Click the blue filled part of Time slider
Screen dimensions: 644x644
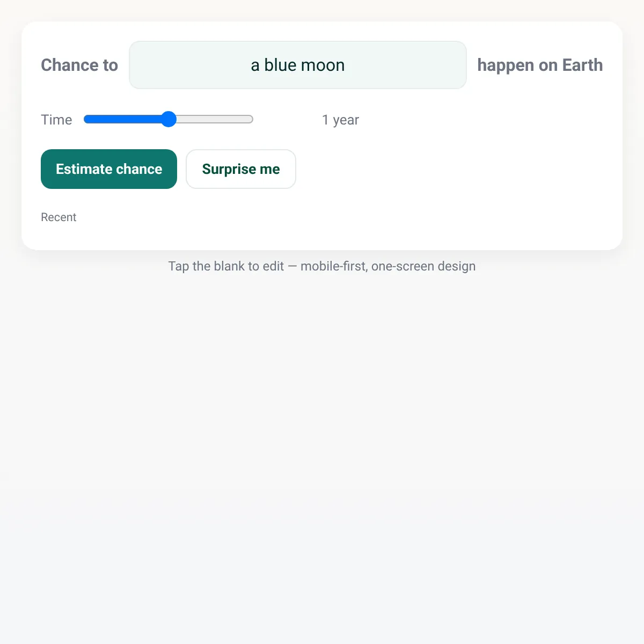pos(125,119)
